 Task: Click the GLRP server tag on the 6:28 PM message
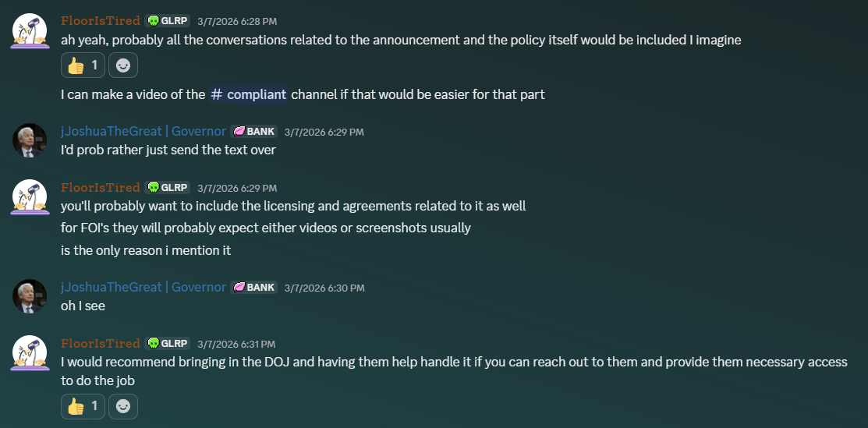168,21
